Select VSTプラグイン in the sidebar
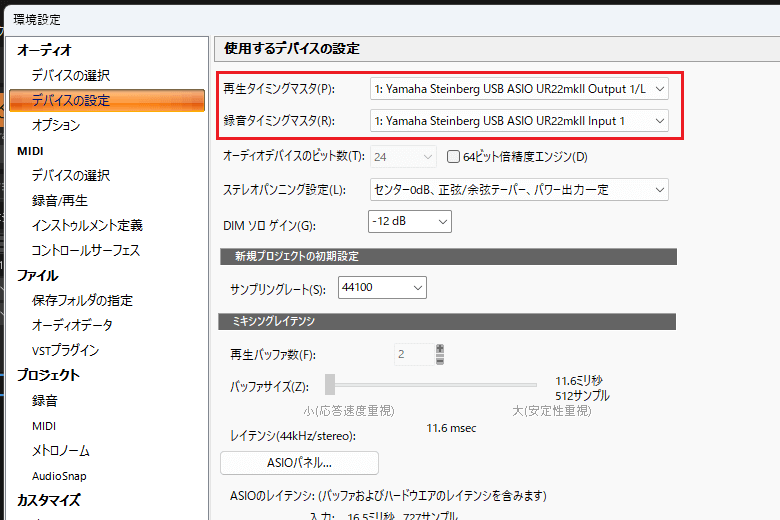The image size is (780, 520). point(65,350)
